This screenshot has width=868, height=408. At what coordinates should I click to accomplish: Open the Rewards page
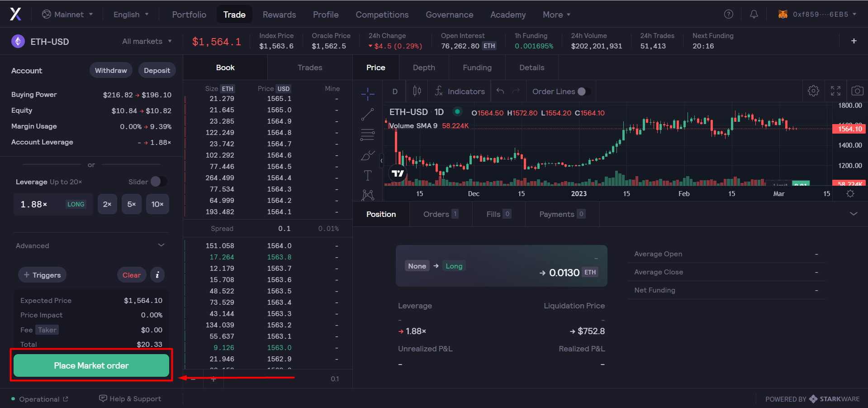click(x=279, y=14)
